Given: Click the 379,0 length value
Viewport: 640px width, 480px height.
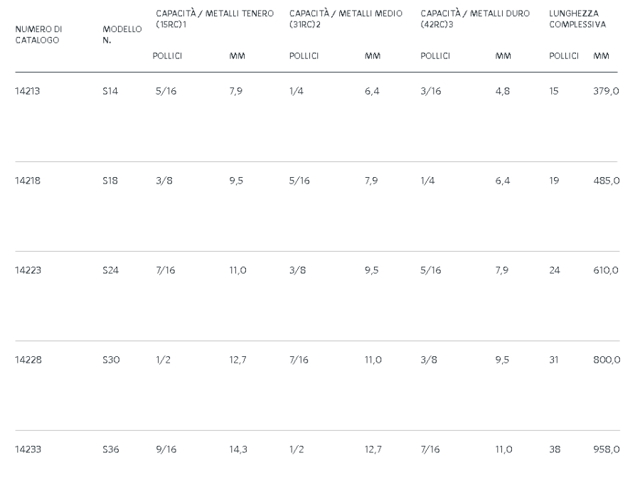Looking at the screenshot, I should click(x=606, y=91).
